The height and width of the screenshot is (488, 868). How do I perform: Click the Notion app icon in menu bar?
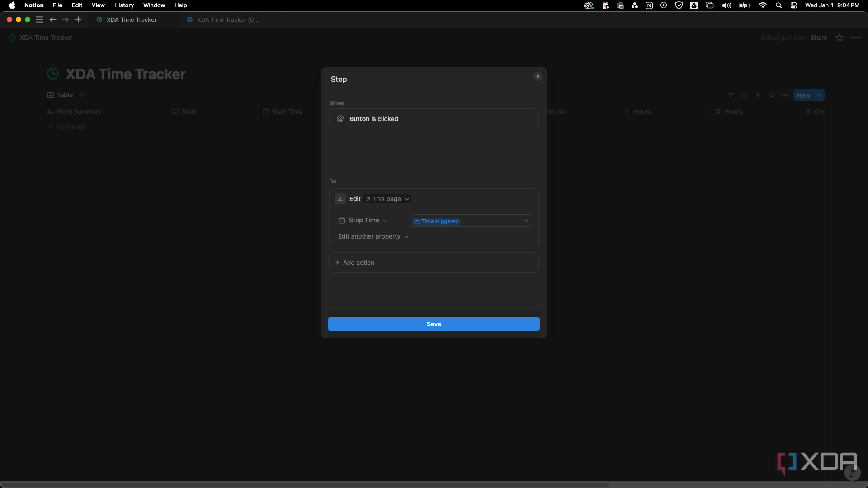point(649,5)
